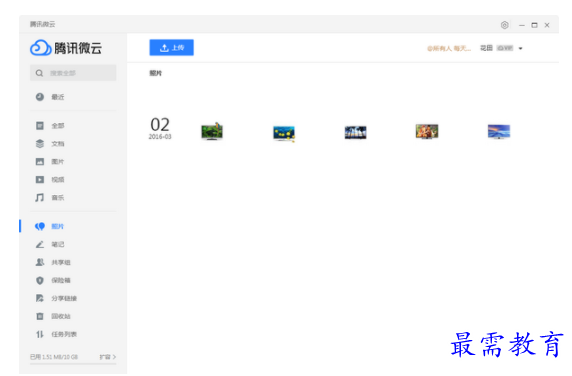572x376 pixels.
Task: Click the hexagon settings icon in title bar
Action: (505, 25)
